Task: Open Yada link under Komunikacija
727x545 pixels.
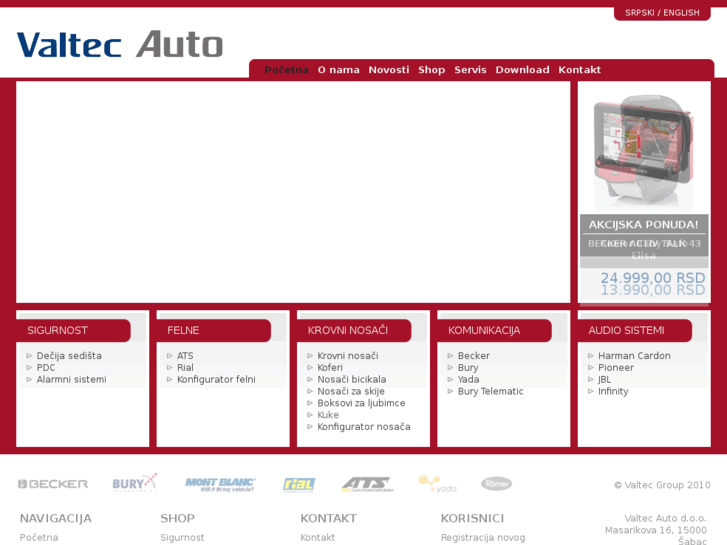Action: (468, 379)
